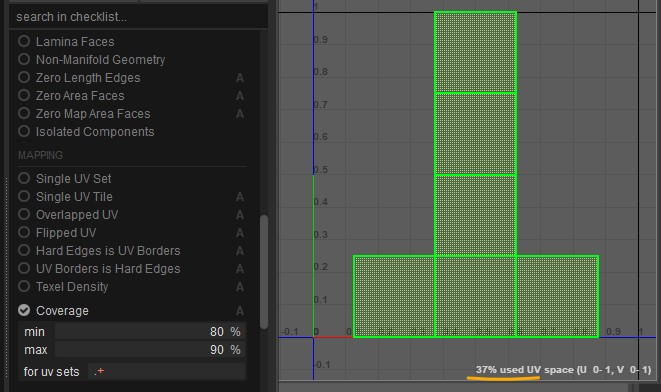The width and height of the screenshot is (661, 392).
Task: Enable the Non-Manifold Geometry check
Action: pos(24,59)
